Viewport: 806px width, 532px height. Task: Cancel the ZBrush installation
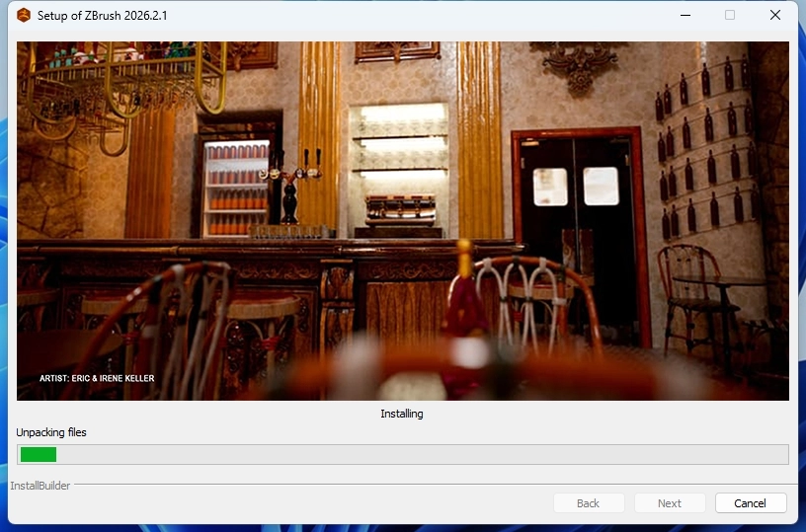[751, 503]
